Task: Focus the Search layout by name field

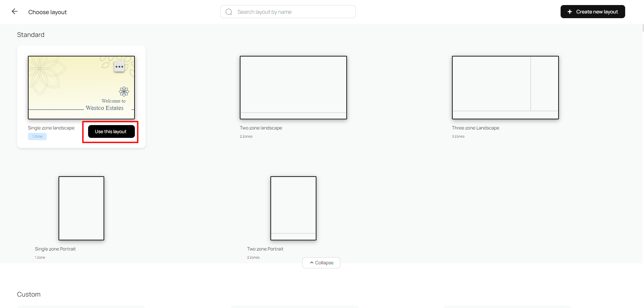Action: tap(288, 12)
